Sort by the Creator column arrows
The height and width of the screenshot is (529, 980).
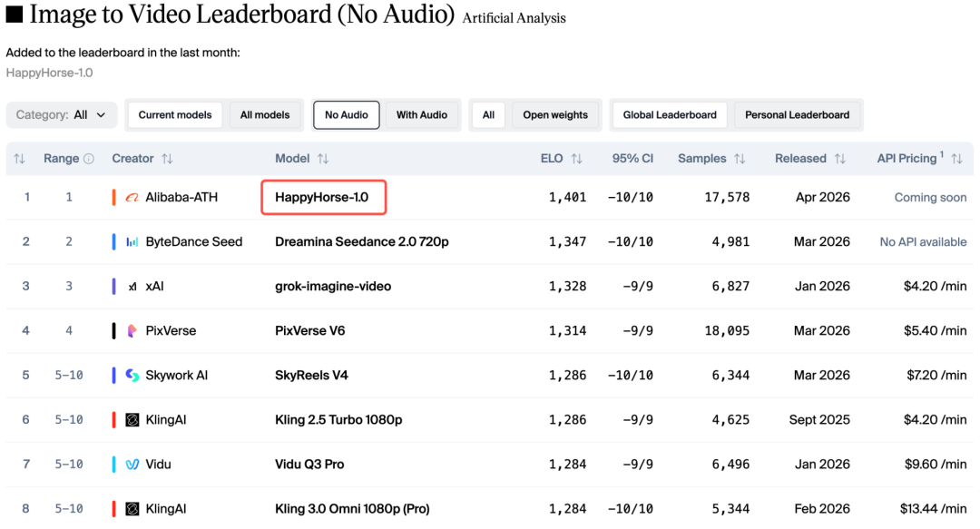(167, 159)
